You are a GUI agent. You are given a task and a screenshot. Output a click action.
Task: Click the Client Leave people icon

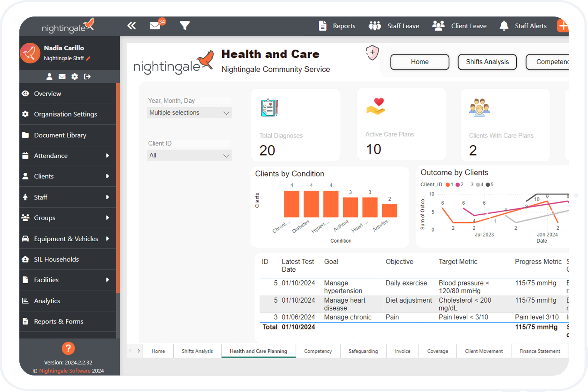click(x=438, y=25)
